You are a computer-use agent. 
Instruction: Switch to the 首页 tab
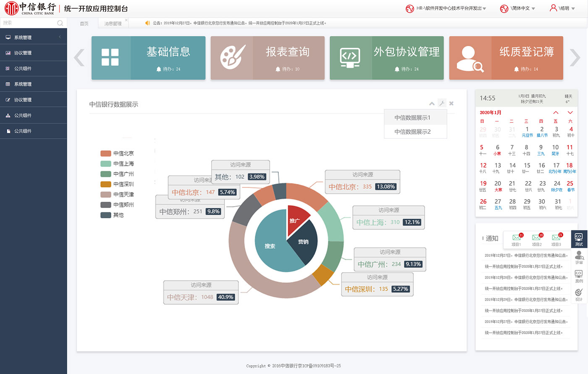tap(84, 24)
